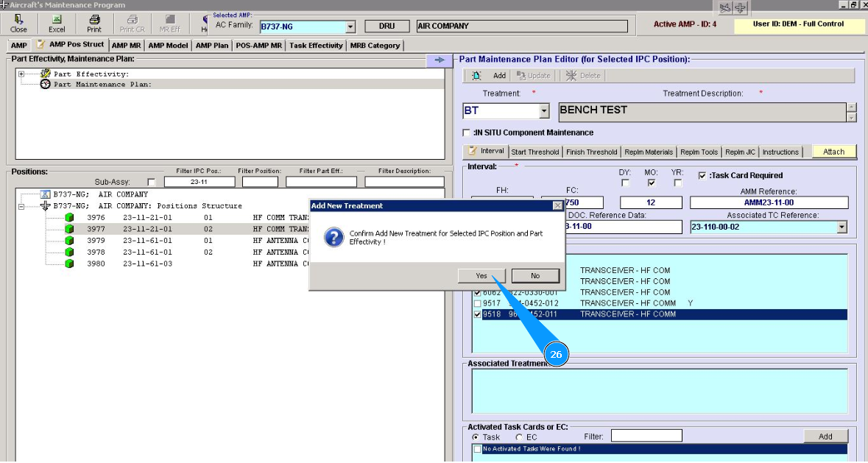Uncheck the box for part 9518
This screenshot has height=463, width=868.
pyautogui.click(x=478, y=314)
